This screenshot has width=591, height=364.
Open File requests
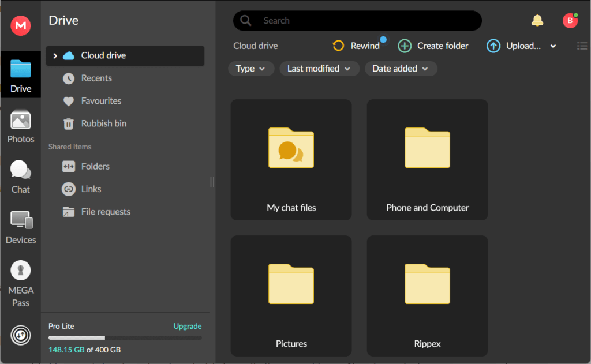pos(106,212)
